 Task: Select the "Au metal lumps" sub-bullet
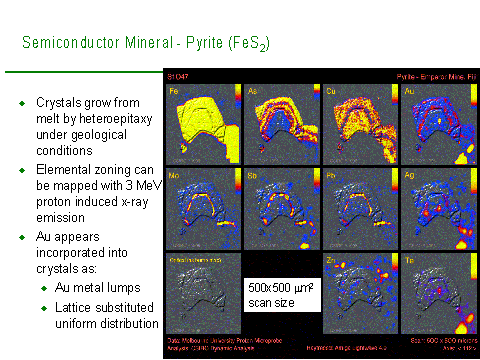click(x=98, y=288)
